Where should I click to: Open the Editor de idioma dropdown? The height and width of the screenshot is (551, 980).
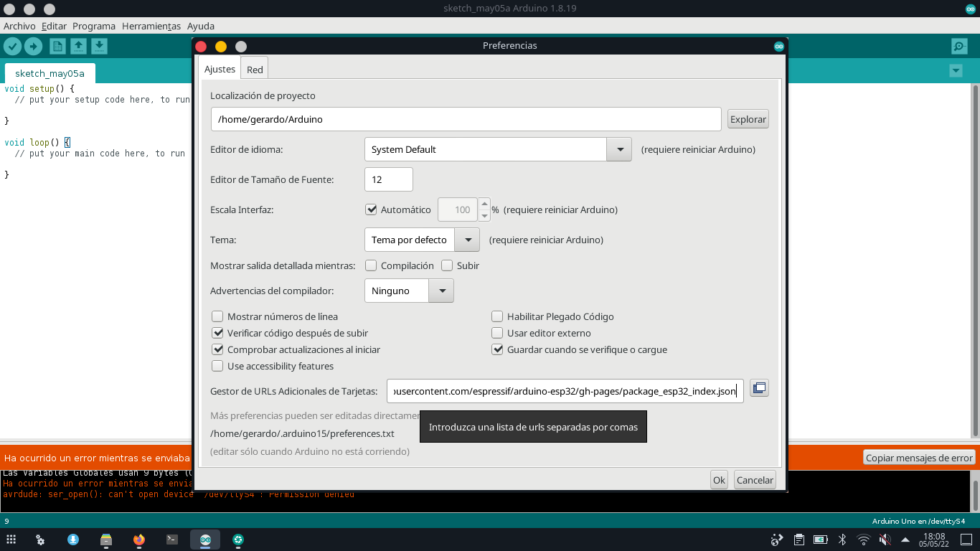click(498, 150)
